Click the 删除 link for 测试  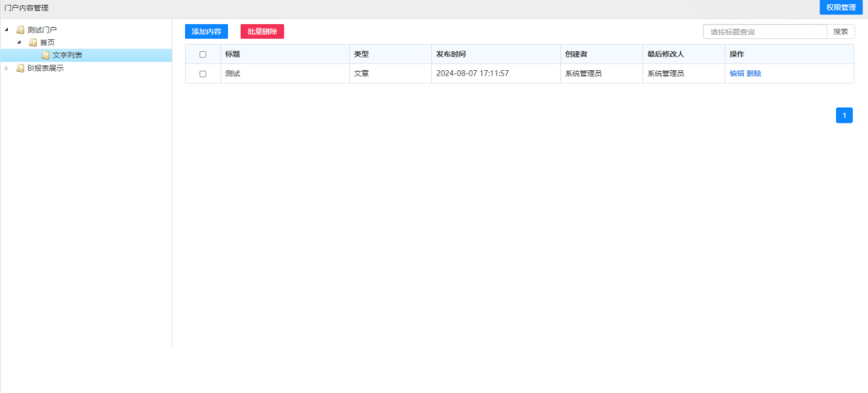click(x=754, y=73)
